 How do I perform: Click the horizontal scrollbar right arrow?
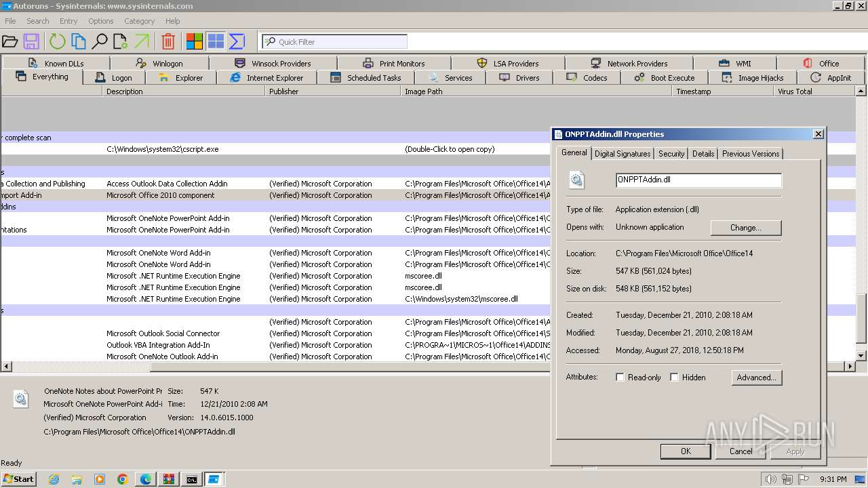click(x=850, y=367)
